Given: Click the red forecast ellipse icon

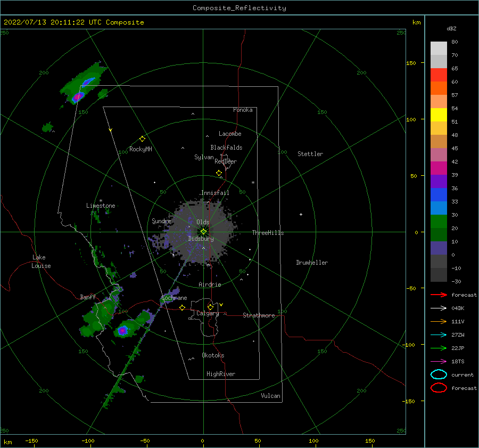Looking at the screenshot, I should (439, 388).
